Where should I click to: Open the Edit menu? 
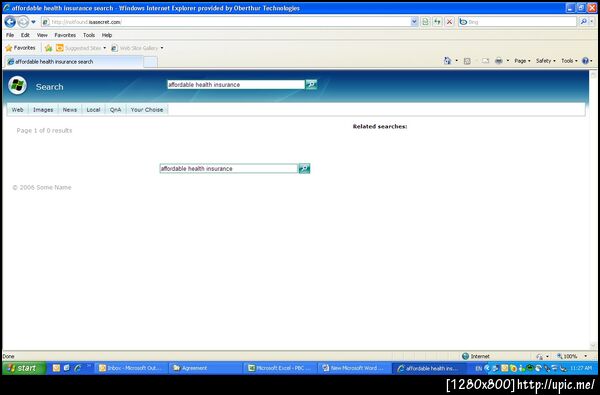[25, 35]
